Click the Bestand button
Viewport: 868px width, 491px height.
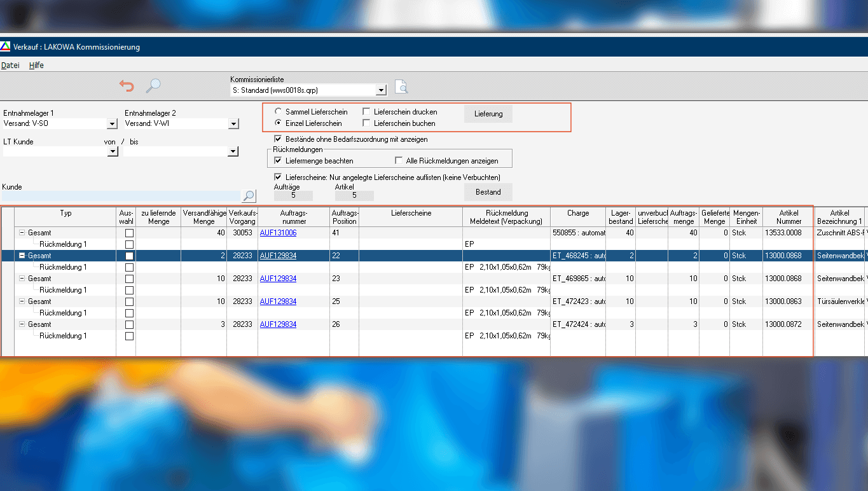pyautogui.click(x=488, y=191)
